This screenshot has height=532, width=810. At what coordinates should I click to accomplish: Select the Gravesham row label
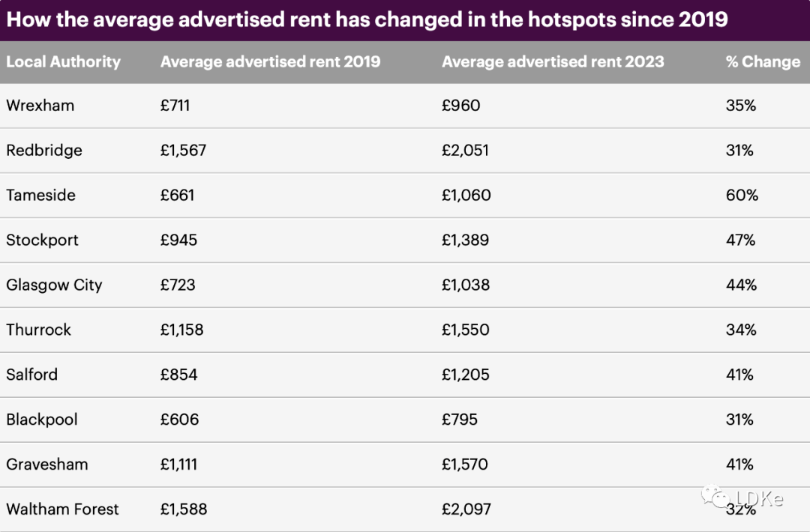coord(47,464)
